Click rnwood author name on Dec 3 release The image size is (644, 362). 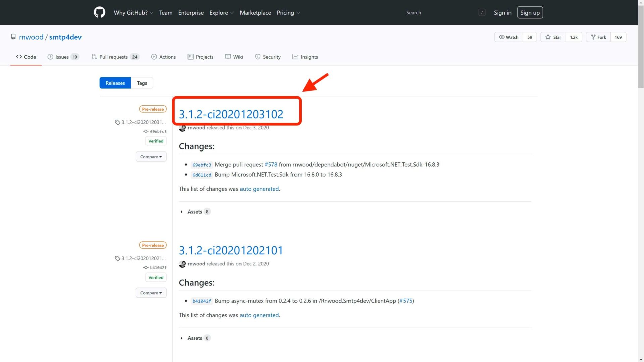pyautogui.click(x=196, y=127)
